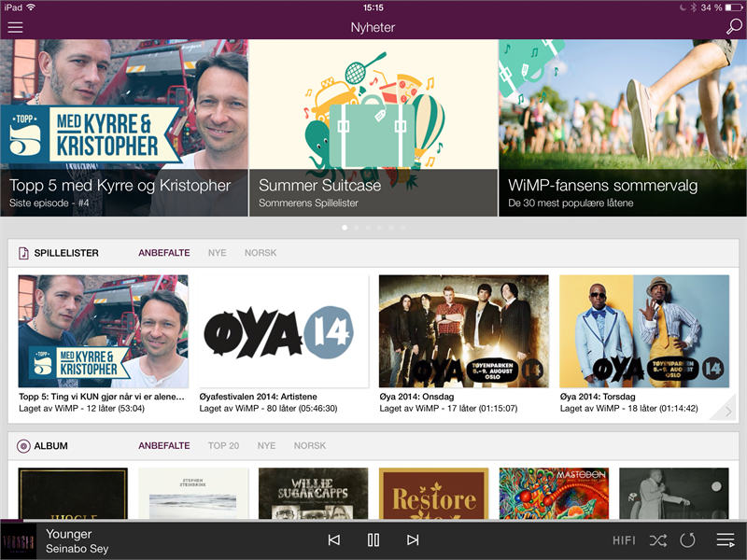Select NORSK tab in Spillelister

tap(261, 253)
